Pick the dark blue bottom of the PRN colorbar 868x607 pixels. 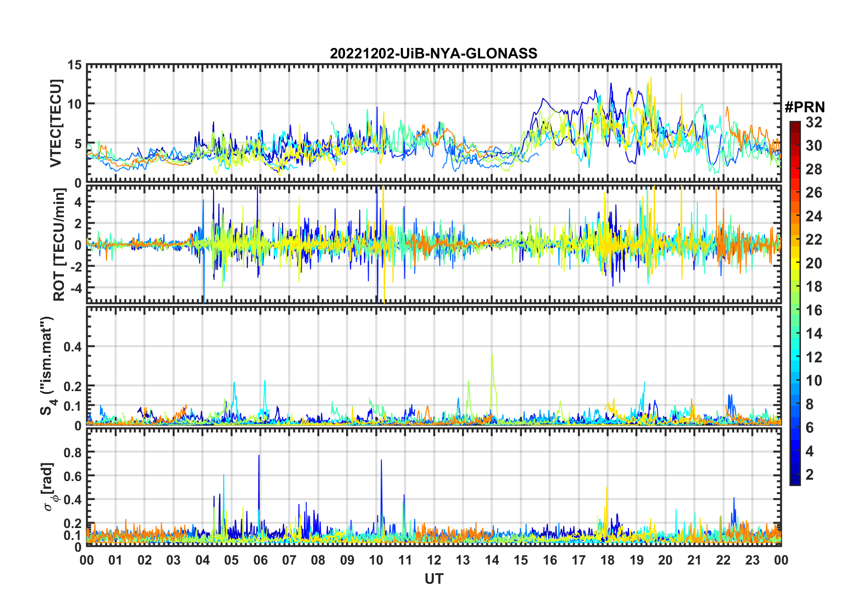(x=795, y=479)
